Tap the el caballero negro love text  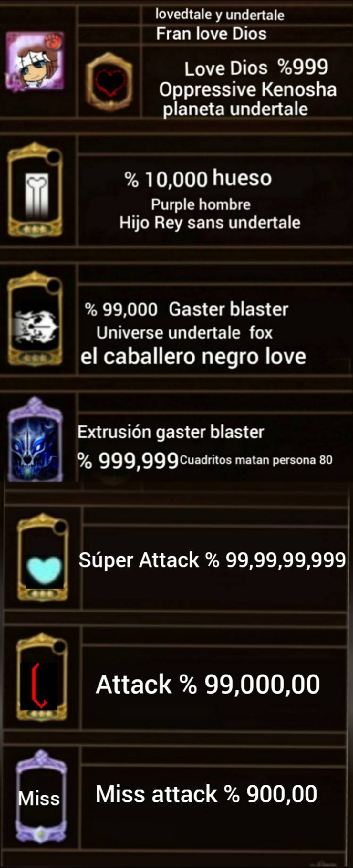coord(193,356)
